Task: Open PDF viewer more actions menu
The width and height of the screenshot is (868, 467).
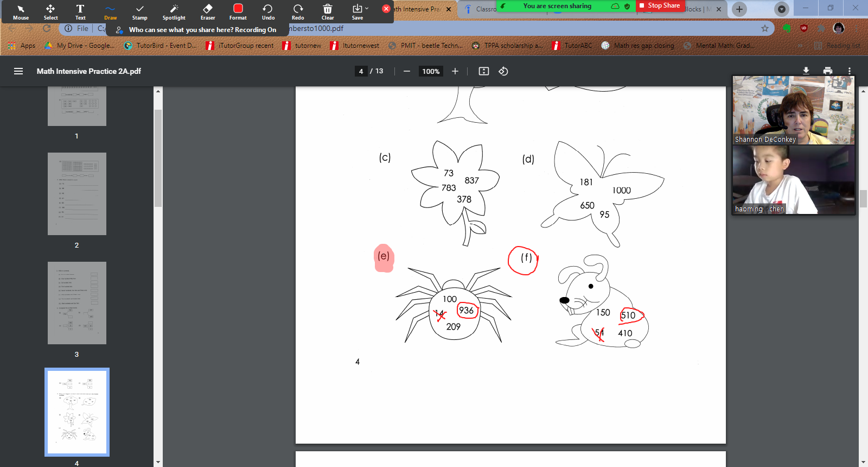Action: point(850,71)
